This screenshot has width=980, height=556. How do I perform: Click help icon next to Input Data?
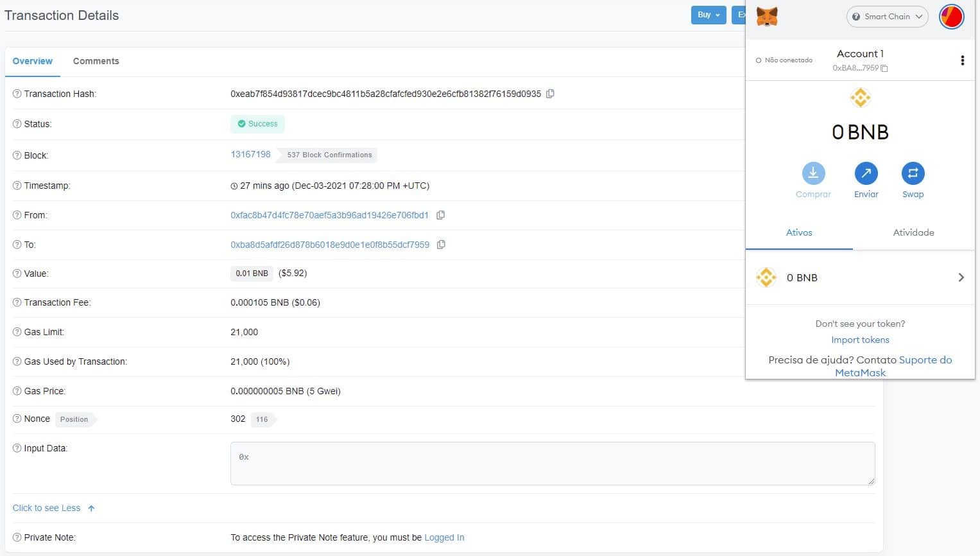[x=17, y=448]
